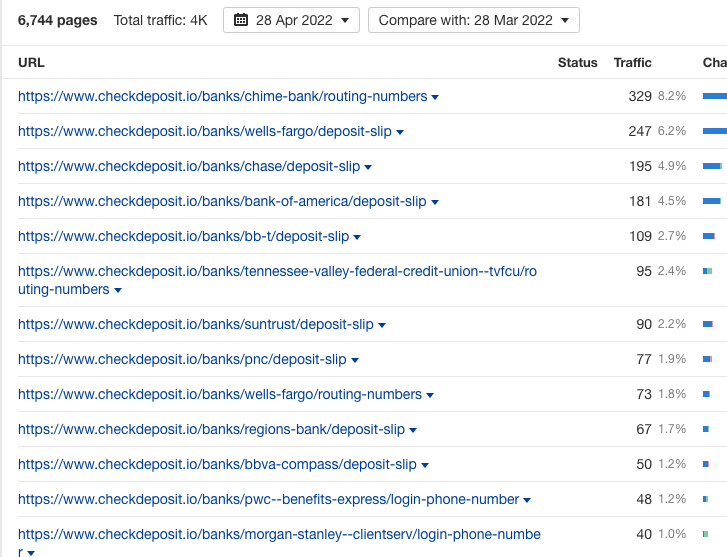This screenshot has width=727, height=557.
Task: Expand the caret after bank-of-america deposit-slip URL
Action: click(434, 203)
